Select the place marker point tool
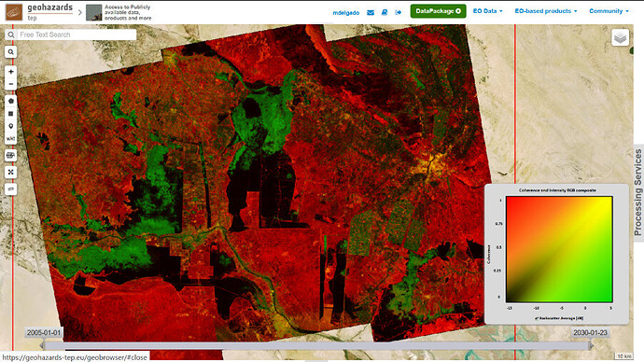Image resolution: width=644 pixels, height=362 pixels. click(x=10, y=126)
